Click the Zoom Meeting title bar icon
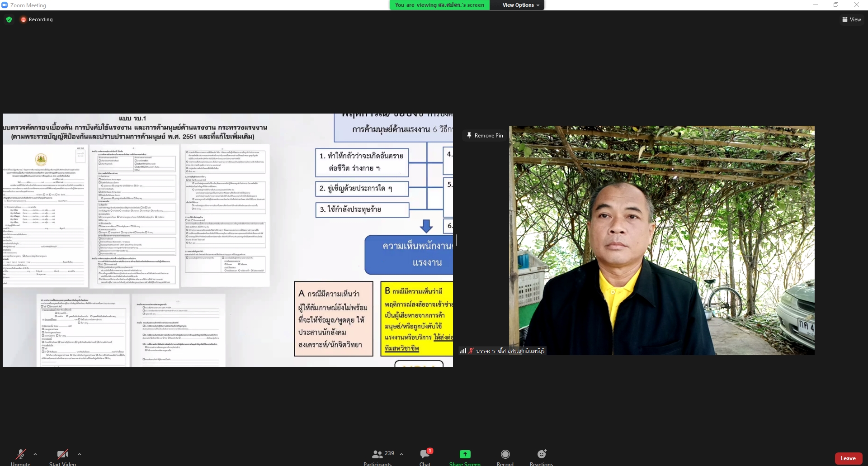This screenshot has width=868, height=466. click(5, 5)
